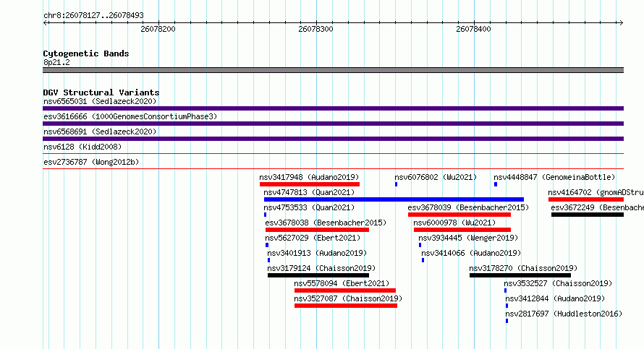The image size is (644, 349).
Task: Click black bar under esv3672249
Action: [588, 215]
